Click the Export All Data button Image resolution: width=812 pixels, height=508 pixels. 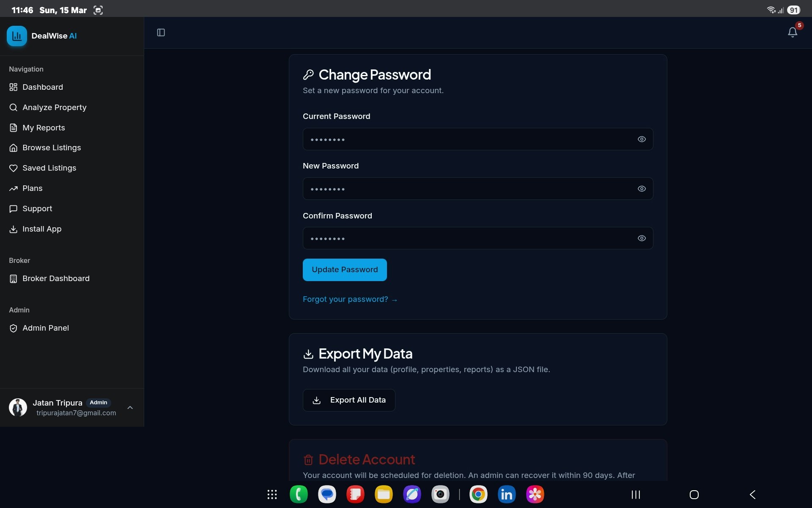click(x=348, y=400)
